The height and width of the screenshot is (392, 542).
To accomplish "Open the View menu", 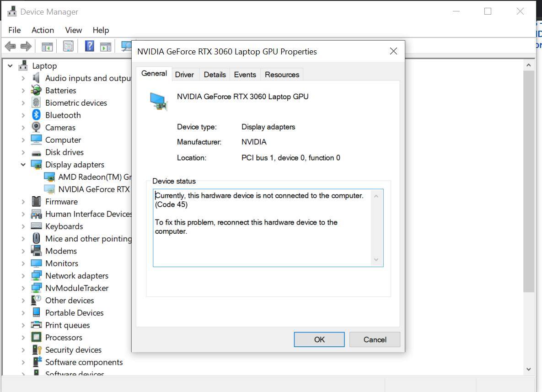I will (x=73, y=30).
